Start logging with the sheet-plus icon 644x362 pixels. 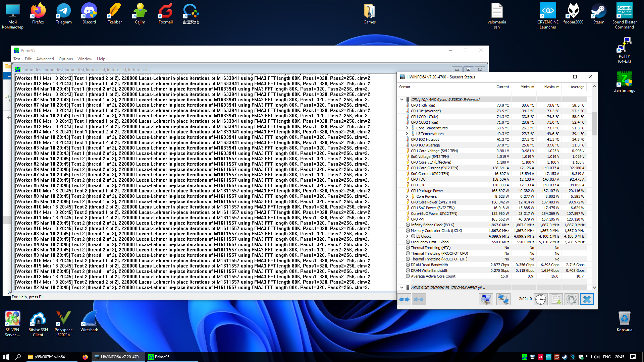pos(556,299)
